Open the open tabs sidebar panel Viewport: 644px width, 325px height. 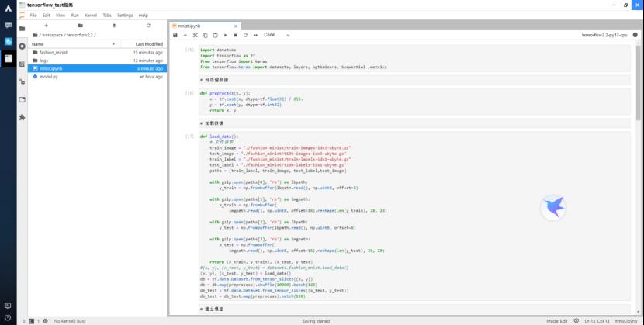(x=23, y=99)
